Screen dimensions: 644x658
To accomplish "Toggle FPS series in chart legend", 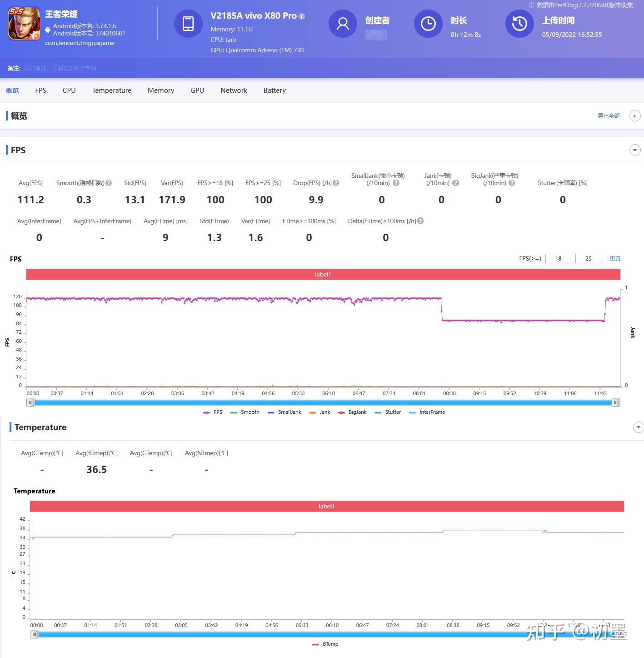I will click(x=213, y=412).
